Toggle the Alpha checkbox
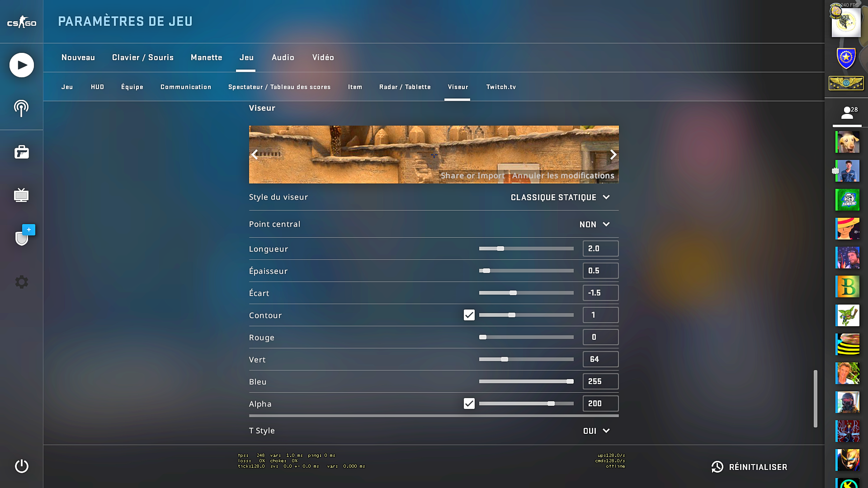 click(469, 404)
